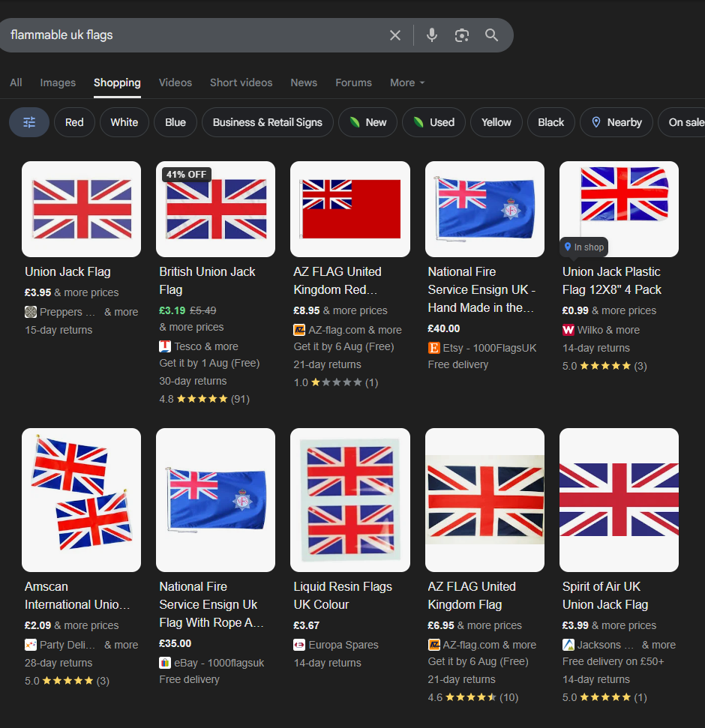Open the British Union Jack Flag thumbnail
Viewport: 705px width, 728px height.
pos(215,209)
